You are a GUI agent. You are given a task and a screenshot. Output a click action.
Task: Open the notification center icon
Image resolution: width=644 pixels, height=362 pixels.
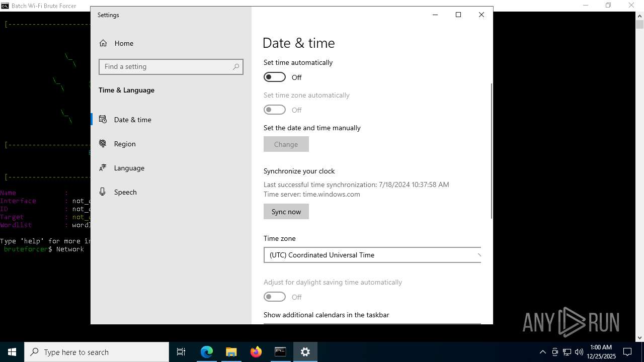[627, 352]
